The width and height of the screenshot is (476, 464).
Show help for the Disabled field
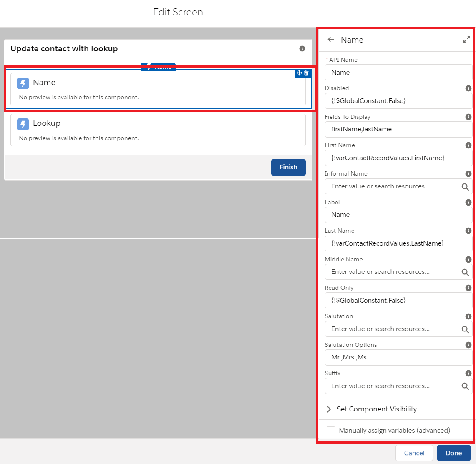[x=468, y=88]
